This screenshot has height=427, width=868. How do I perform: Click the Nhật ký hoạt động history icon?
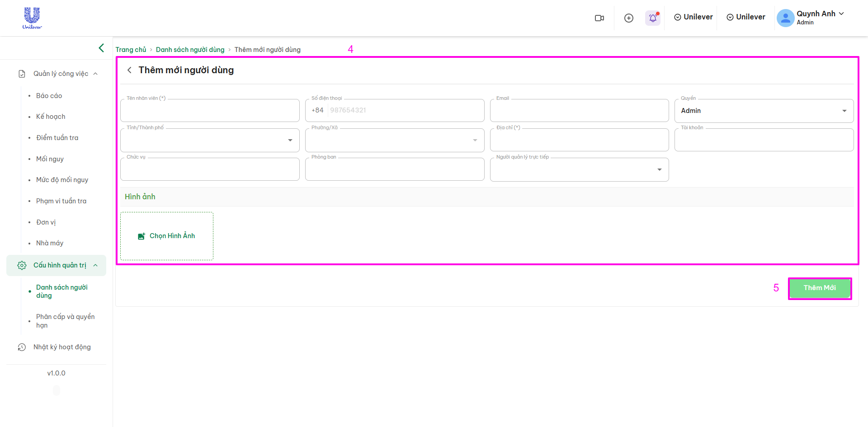[22, 347]
